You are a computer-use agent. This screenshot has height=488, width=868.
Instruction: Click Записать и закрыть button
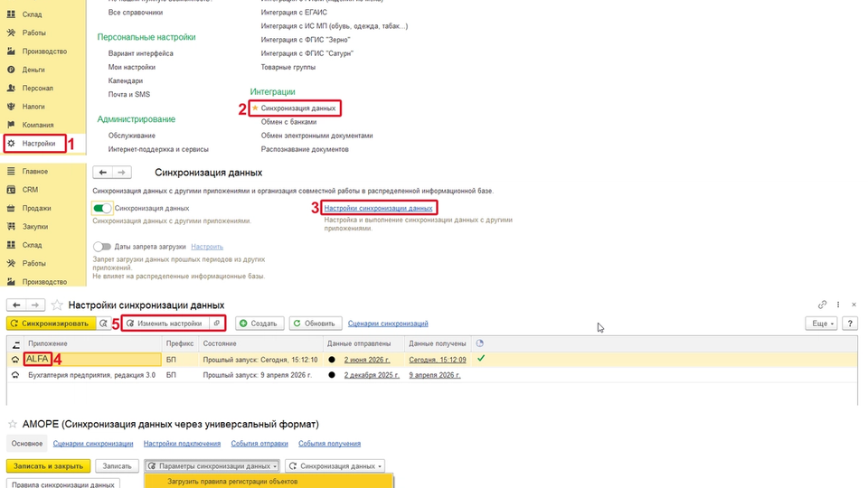click(48, 466)
